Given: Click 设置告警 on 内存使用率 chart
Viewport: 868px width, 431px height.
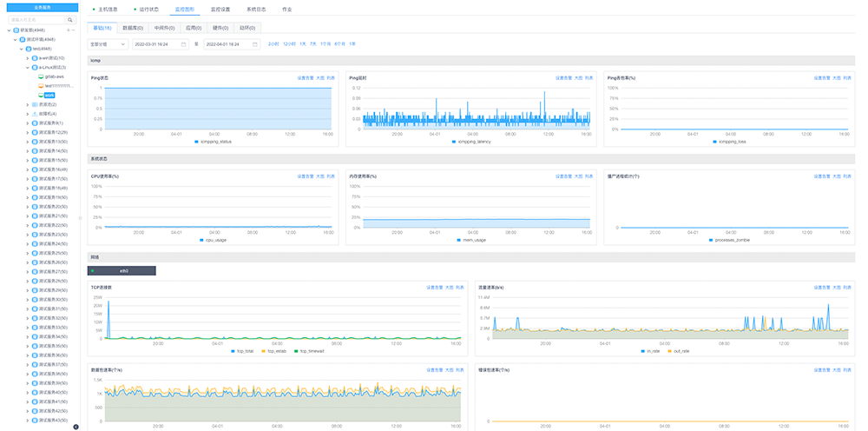Looking at the screenshot, I should (x=563, y=176).
